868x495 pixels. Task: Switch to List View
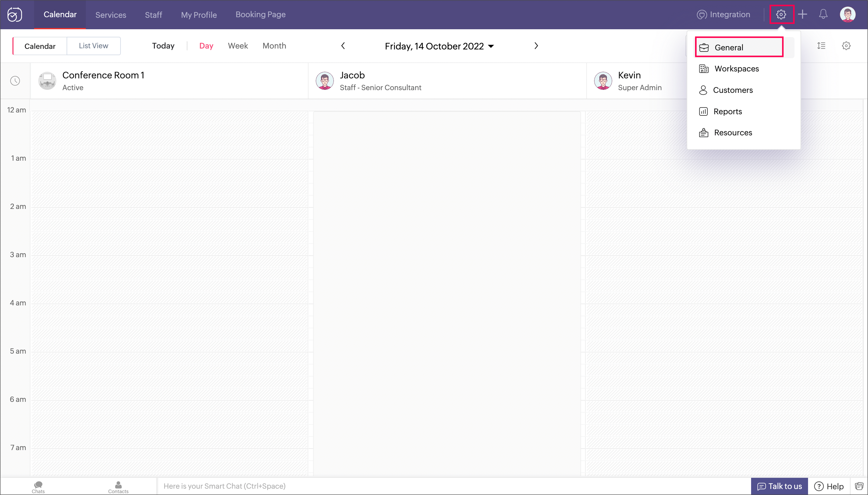click(x=93, y=46)
